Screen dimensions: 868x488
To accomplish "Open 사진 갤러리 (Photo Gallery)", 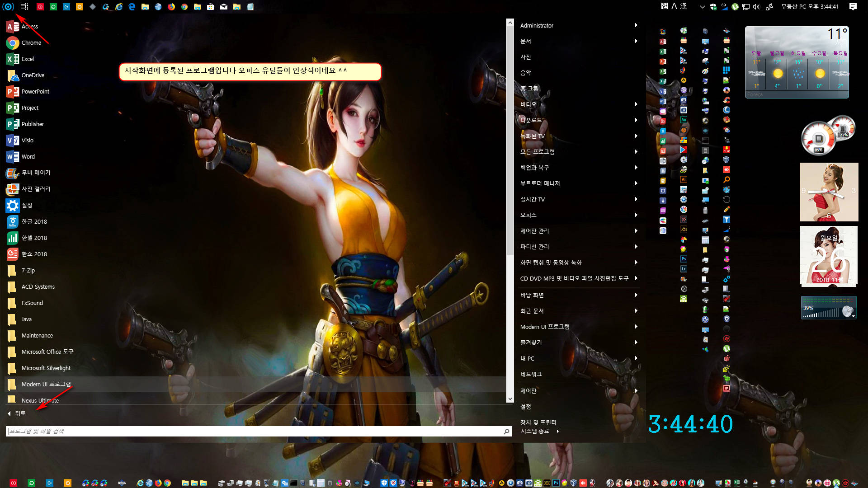I will [27, 189].
